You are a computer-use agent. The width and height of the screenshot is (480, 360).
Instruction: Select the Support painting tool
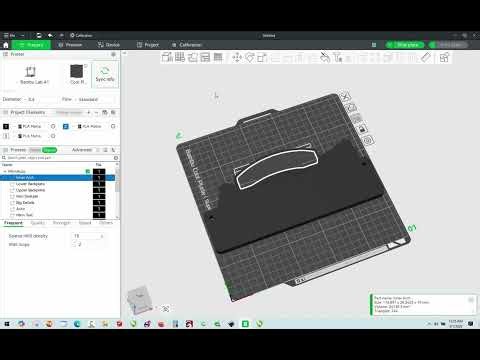click(325, 57)
